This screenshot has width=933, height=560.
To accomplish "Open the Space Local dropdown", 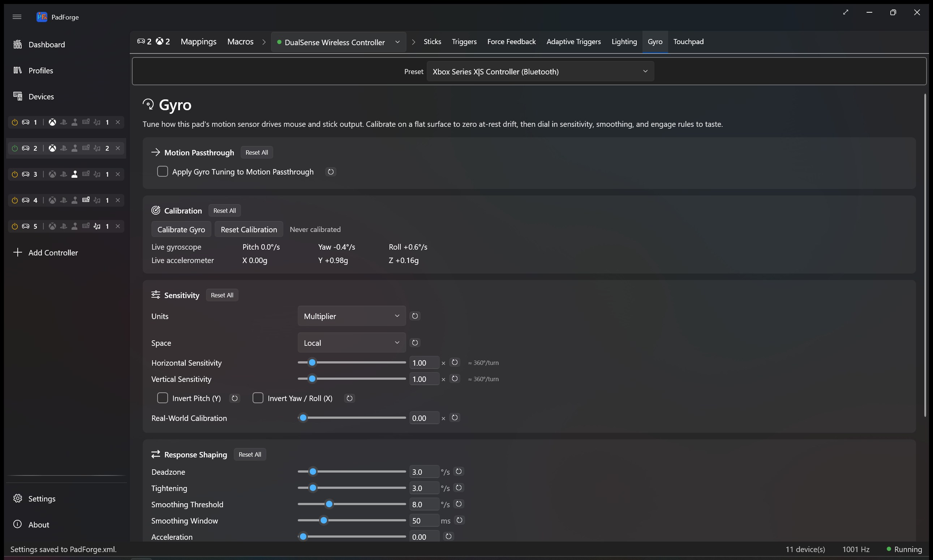I will click(351, 343).
